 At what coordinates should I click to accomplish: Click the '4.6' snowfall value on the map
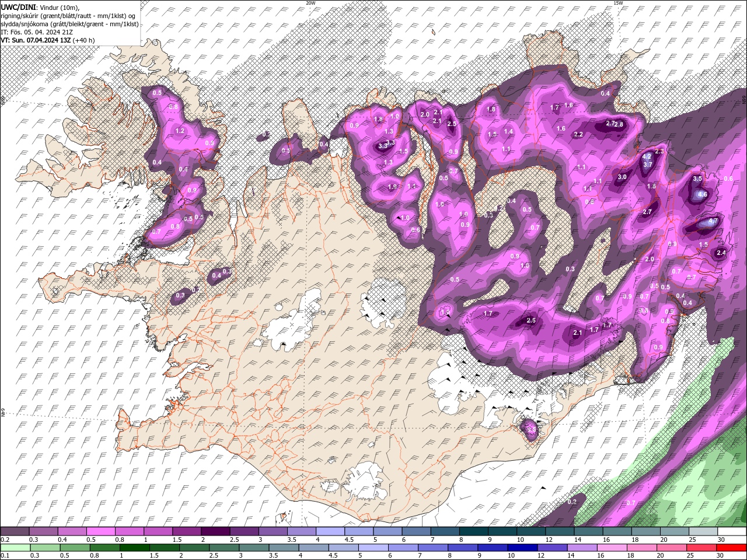(703, 195)
